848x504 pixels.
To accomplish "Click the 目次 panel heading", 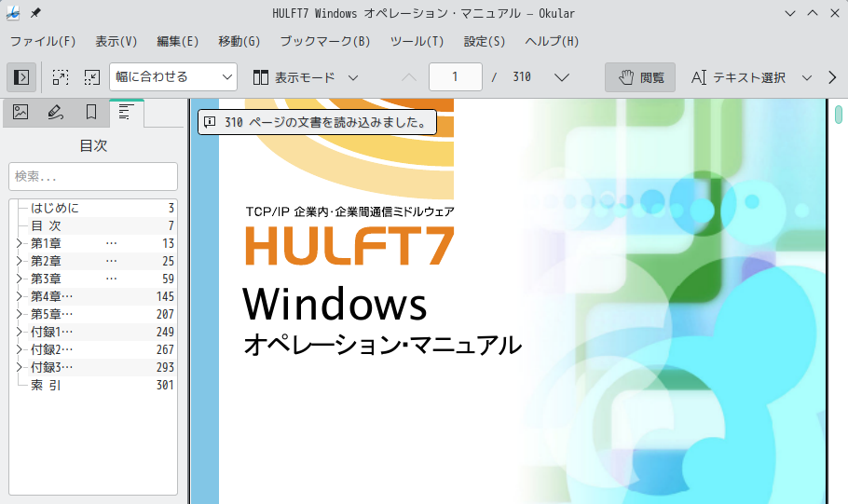I will 93,145.
